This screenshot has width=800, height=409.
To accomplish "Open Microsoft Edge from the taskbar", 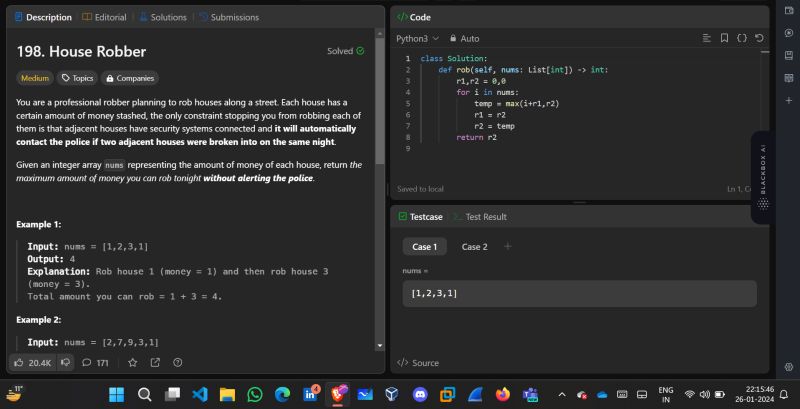I will (x=282, y=394).
